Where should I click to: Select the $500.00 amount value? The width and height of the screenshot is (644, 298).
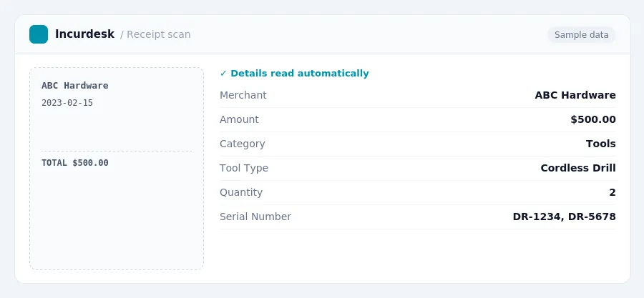[593, 119]
